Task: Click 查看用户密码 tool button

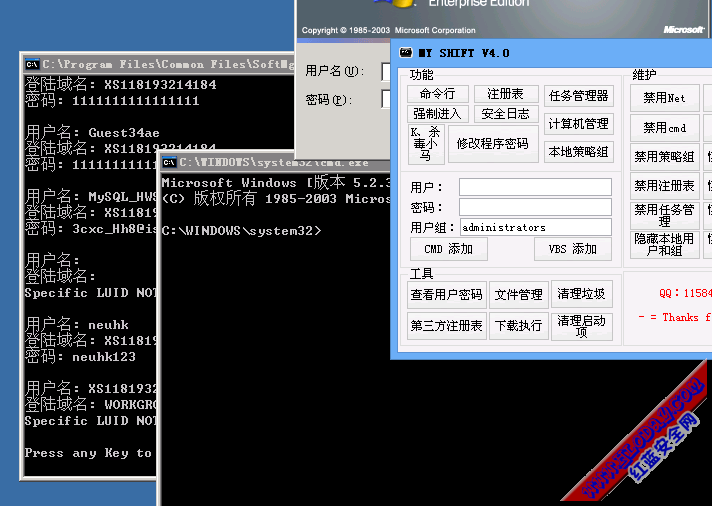Action: point(447,295)
